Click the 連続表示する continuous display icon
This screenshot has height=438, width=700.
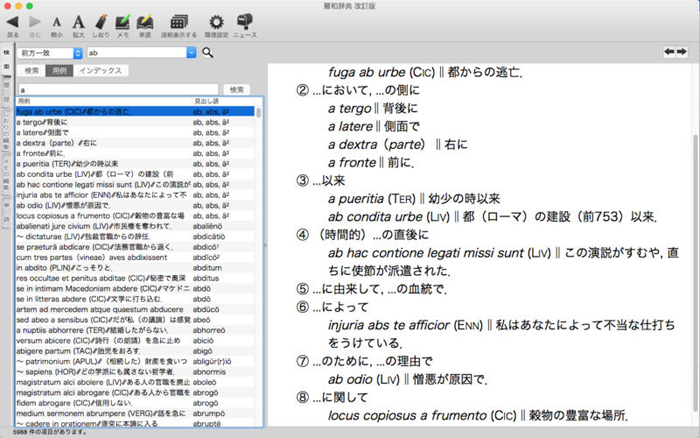coord(178,20)
